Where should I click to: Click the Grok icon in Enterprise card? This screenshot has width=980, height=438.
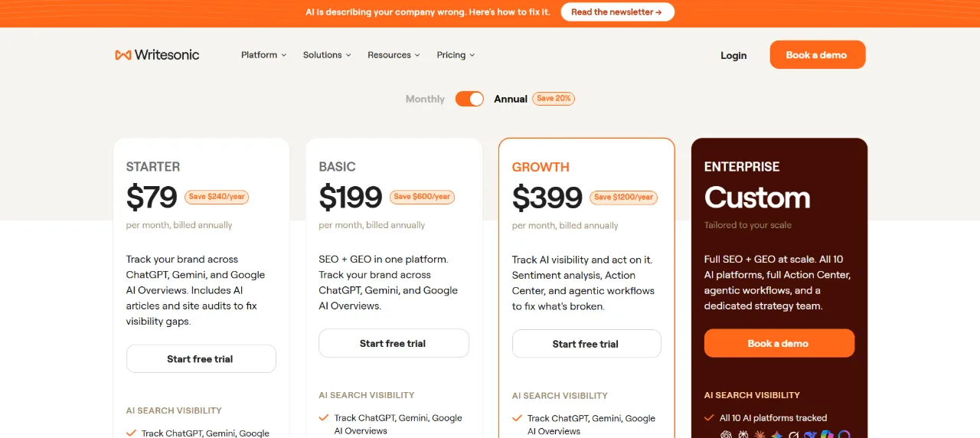[x=794, y=434]
